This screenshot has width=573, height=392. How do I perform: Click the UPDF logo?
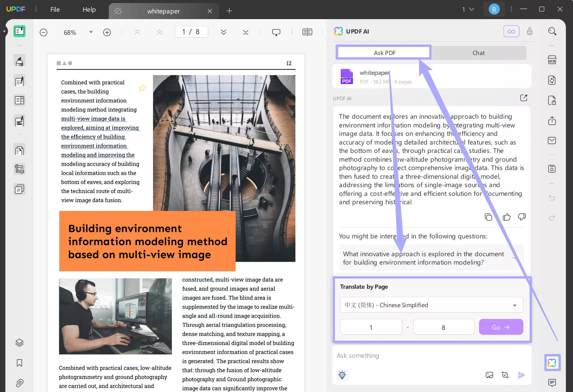pos(16,9)
